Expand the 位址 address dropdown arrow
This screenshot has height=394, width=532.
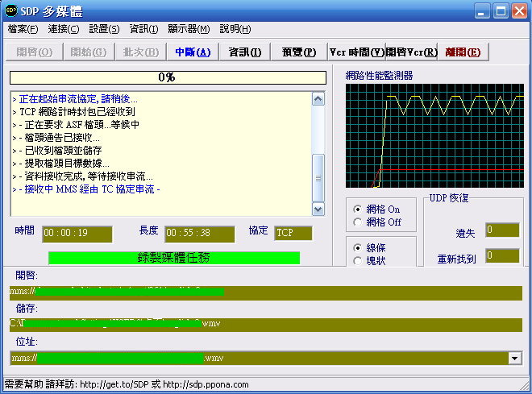point(515,358)
